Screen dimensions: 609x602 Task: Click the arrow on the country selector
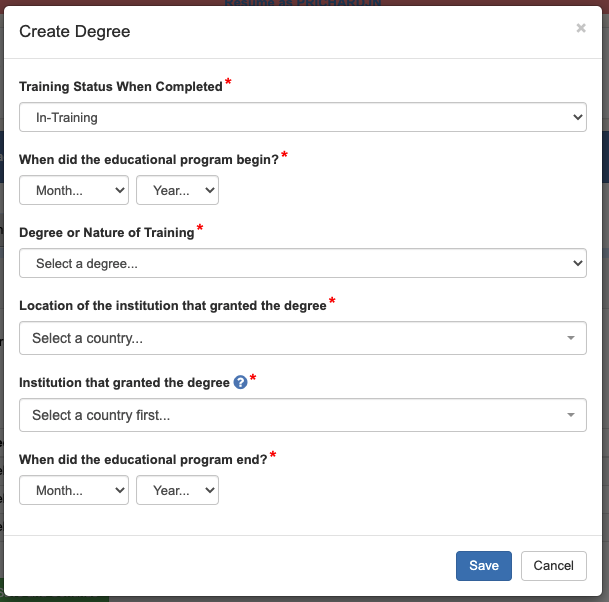[571, 338]
